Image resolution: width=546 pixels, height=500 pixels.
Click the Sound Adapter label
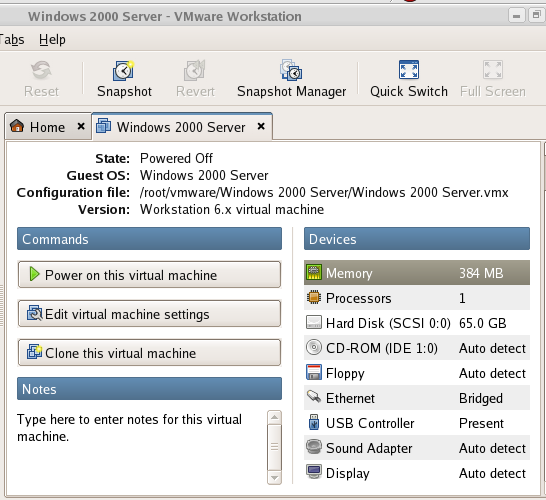pyautogui.click(x=369, y=448)
